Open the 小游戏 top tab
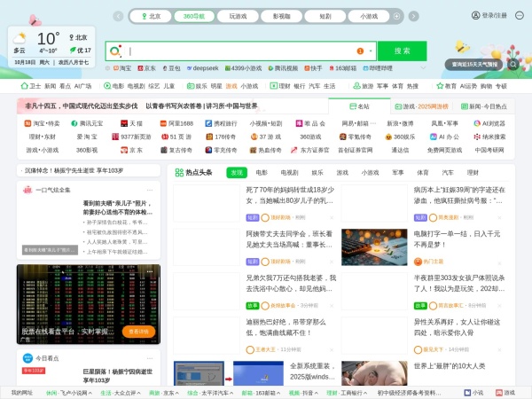Image resolution: width=532 pixels, height=399 pixels. pyautogui.click(x=369, y=16)
